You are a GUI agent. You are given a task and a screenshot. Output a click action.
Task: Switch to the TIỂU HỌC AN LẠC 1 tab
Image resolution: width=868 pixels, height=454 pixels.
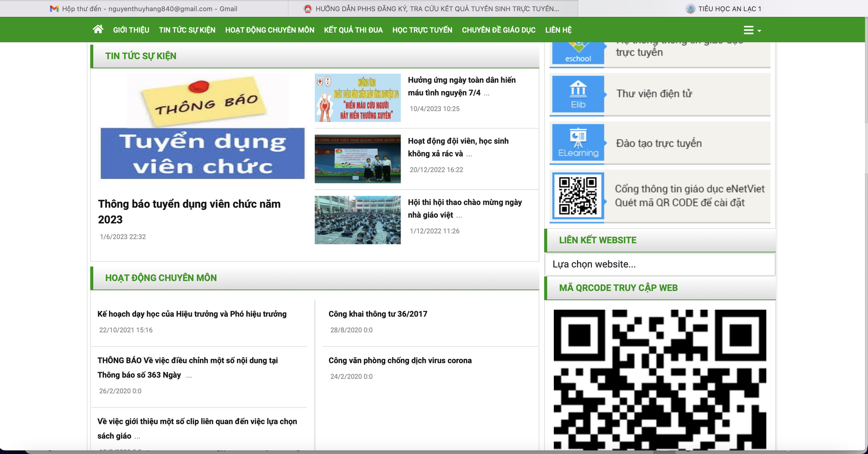click(x=723, y=9)
